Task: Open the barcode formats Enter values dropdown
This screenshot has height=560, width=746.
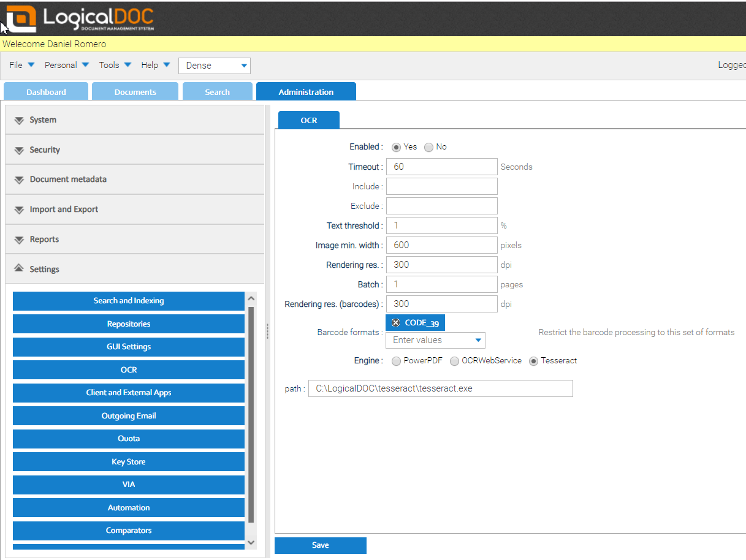Action: (x=435, y=340)
